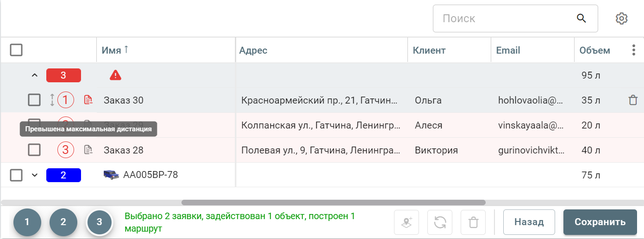The image size is (644, 239).
Task: Click the Адрес column header
Action: point(253,50)
